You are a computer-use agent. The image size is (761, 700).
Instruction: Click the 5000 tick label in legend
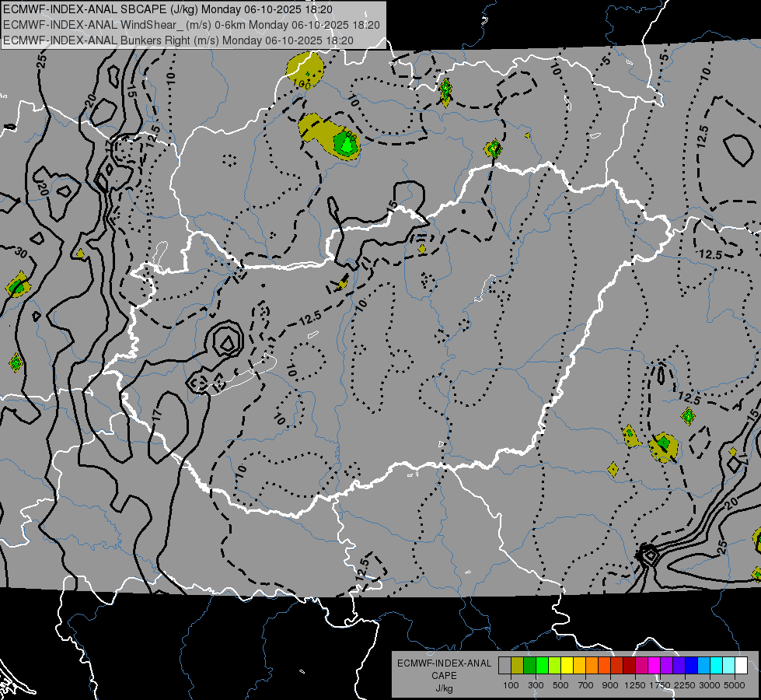click(x=735, y=685)
